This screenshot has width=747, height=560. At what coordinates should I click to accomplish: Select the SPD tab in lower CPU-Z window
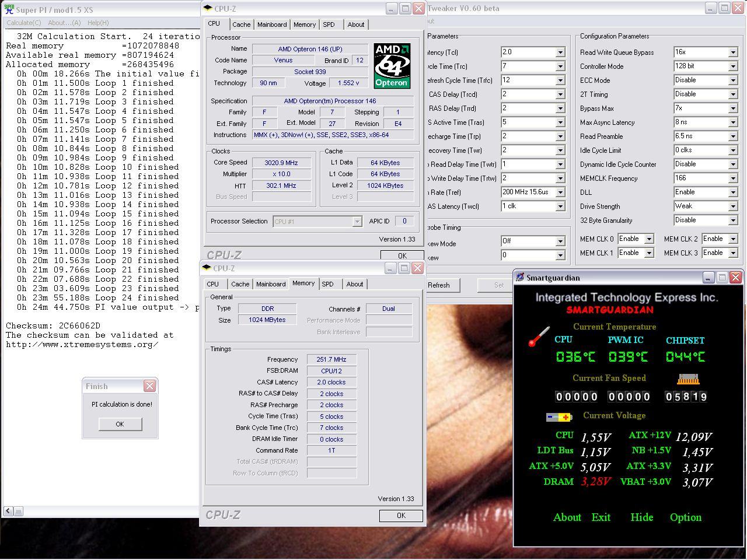(x=328, y=284)
